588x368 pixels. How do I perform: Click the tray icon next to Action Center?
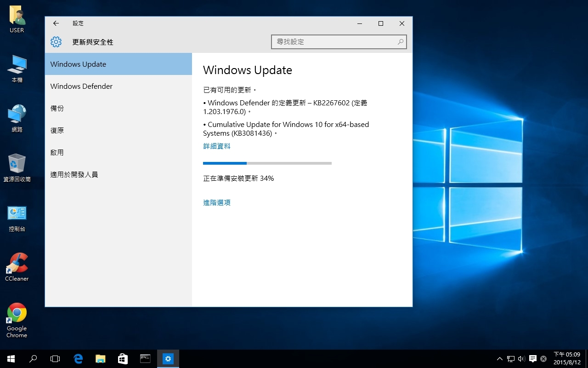[543, 359]
